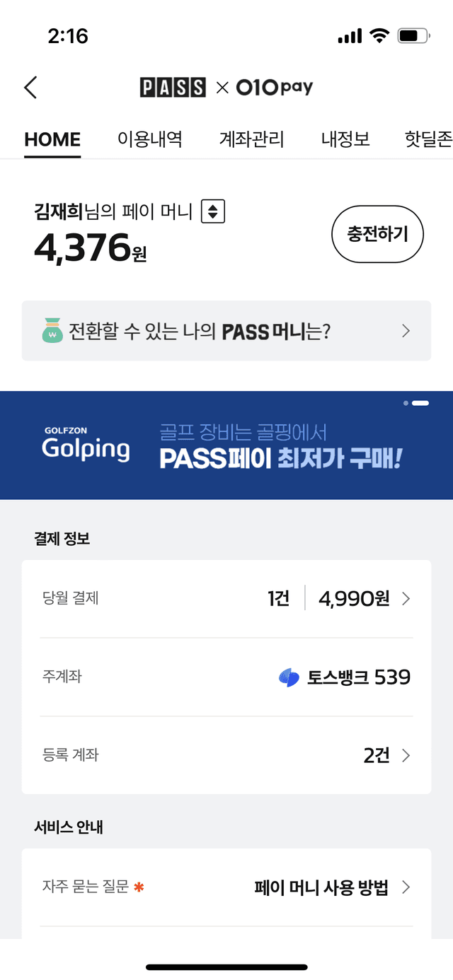The width and height of the screenshot is (453, 980).
Task: Tap the Golping PASS페이 최저가 banner
Action: [x=226, y=445]
